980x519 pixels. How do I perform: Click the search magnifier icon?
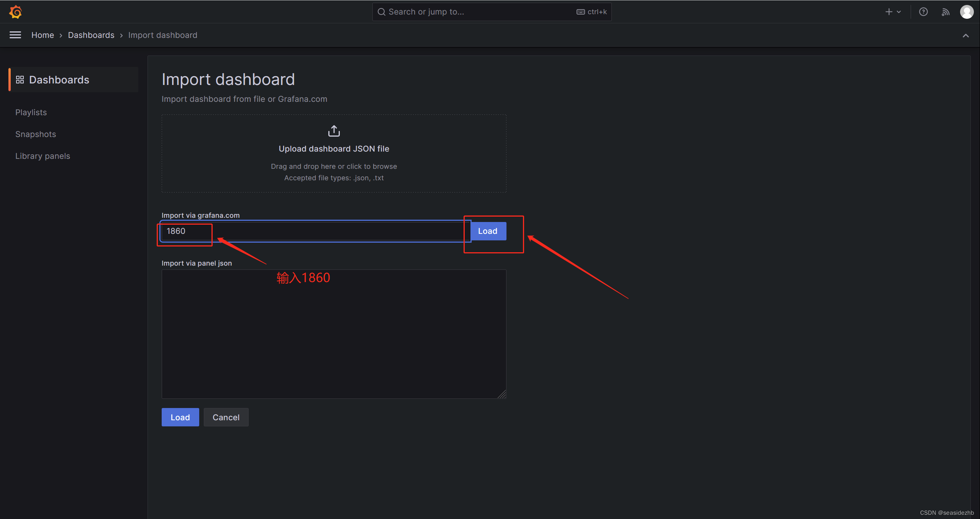[381, 12]
